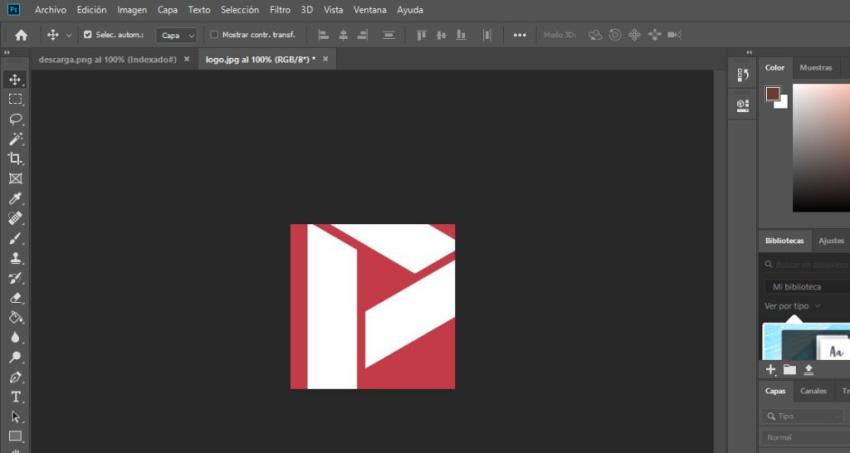
Task: Collapse right panels with double-arrow
Action: click(749, 53)
